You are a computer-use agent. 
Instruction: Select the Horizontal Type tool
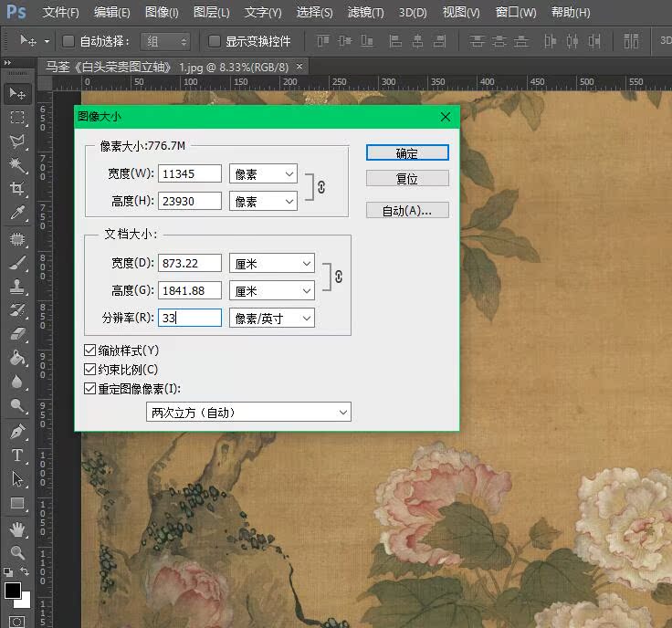pyautogui.click(x=17, y=455)
